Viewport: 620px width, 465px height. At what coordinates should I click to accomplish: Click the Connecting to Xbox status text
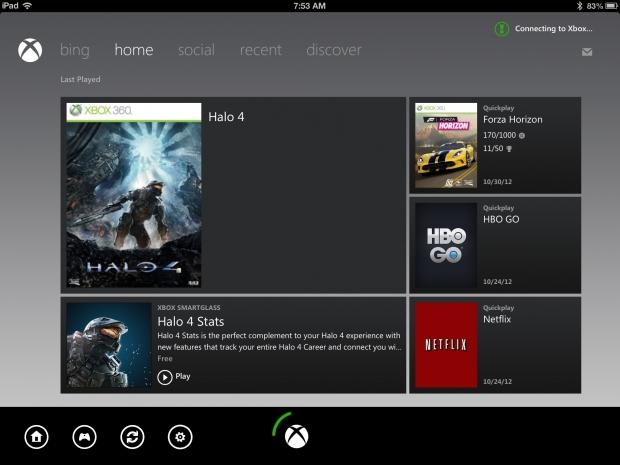click(x=553, y=28)
